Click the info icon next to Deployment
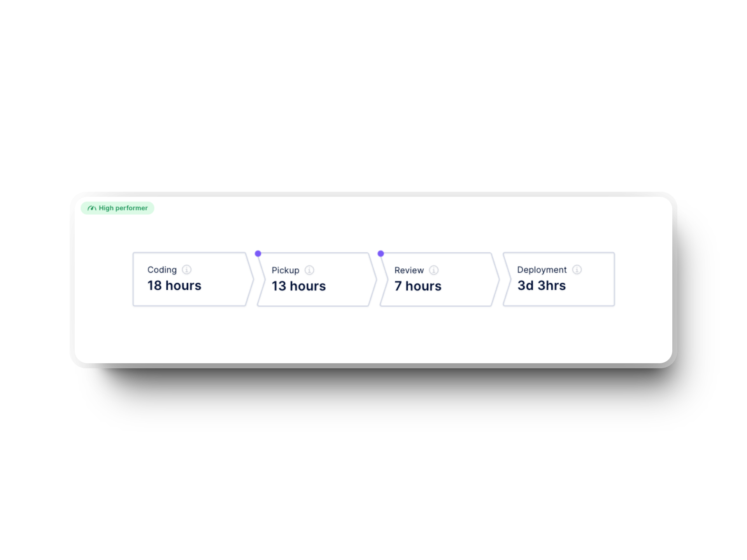Screen dimensions: 747x560 577,269
